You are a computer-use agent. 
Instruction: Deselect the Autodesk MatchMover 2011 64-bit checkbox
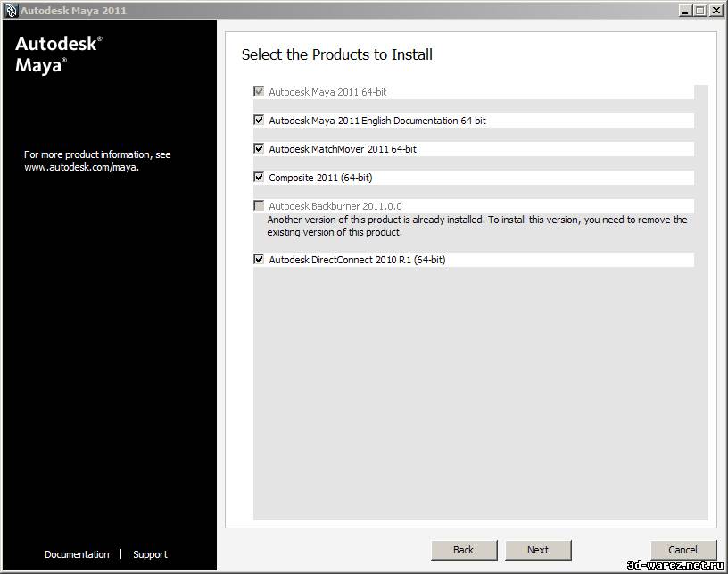[259, 148]
